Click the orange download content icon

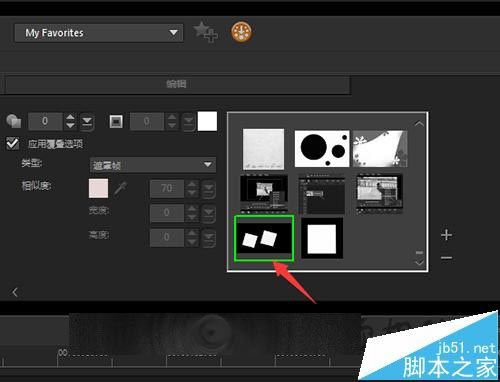[x=241, y=32]
